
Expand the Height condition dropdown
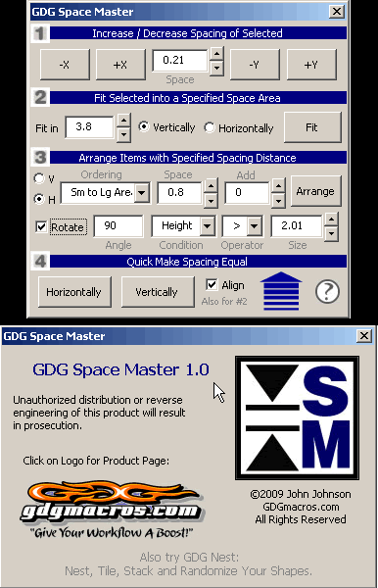tap(207, 226)
